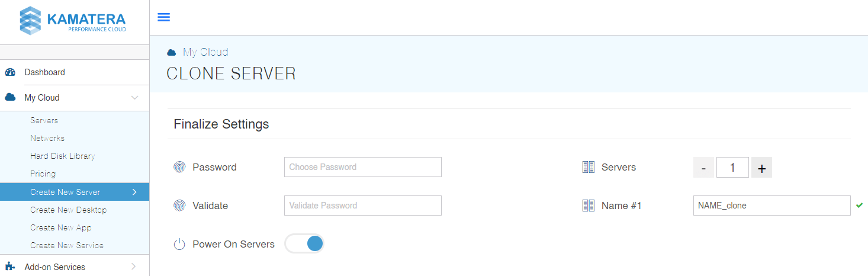Click the Choose Password field

(x=362, y=167)
